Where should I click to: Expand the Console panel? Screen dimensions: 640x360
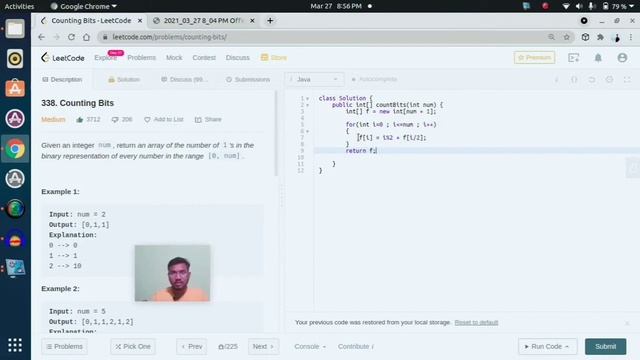[310, 347]
